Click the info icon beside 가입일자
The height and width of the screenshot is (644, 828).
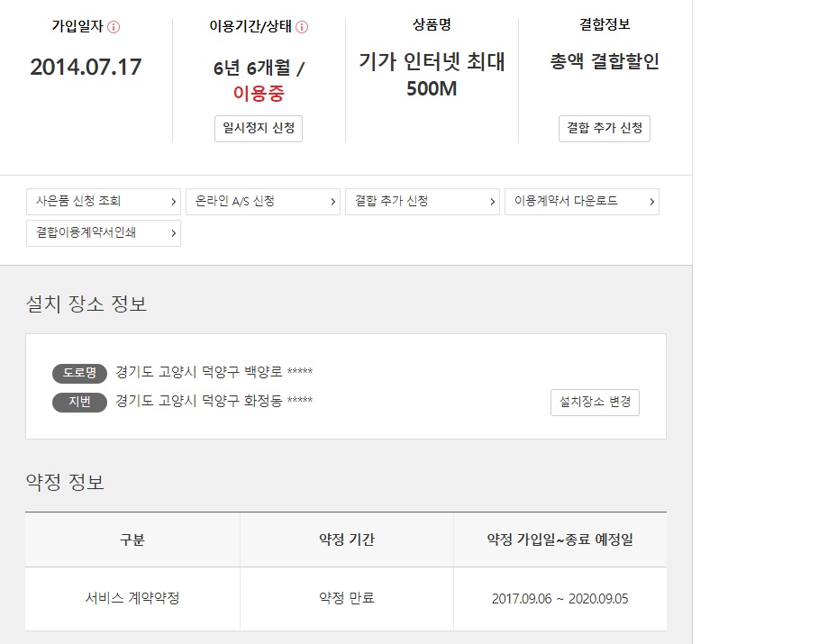point(114,27)
